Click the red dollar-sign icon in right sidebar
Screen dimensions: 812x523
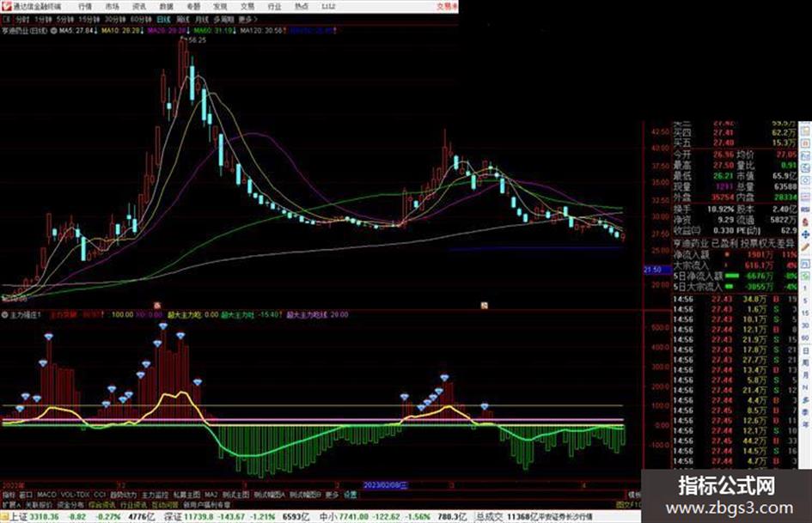click(805, 222)
